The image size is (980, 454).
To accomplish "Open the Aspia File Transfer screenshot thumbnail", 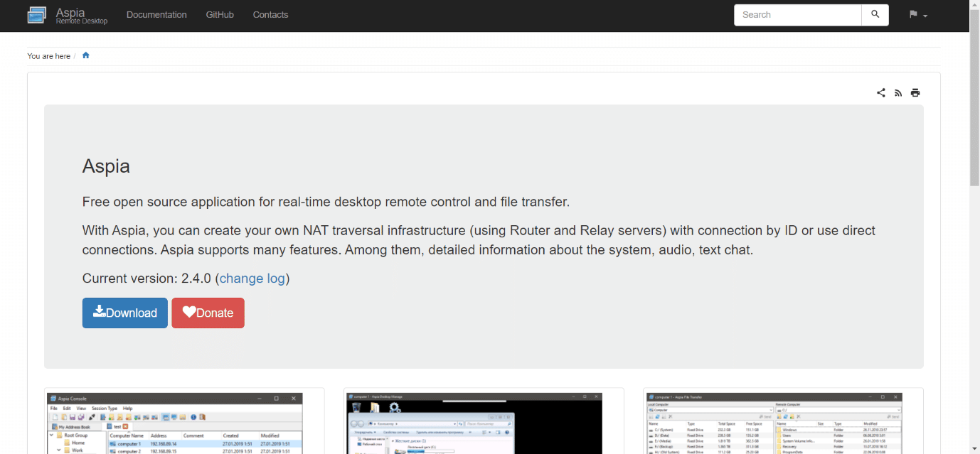I will (x=774, y=423).
